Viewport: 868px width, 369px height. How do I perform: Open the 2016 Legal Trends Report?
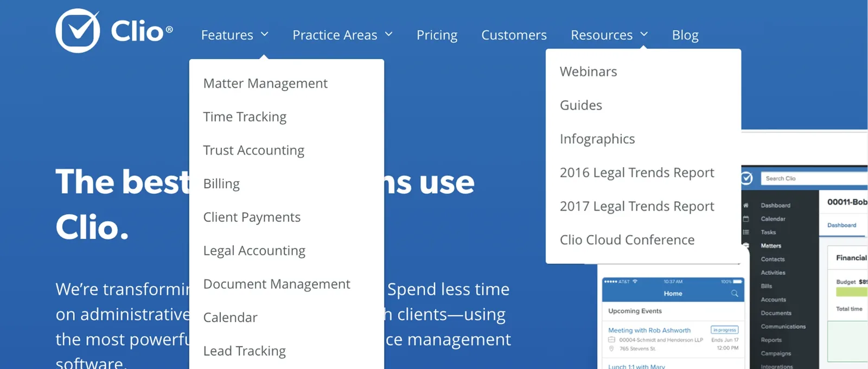point(637,173)
